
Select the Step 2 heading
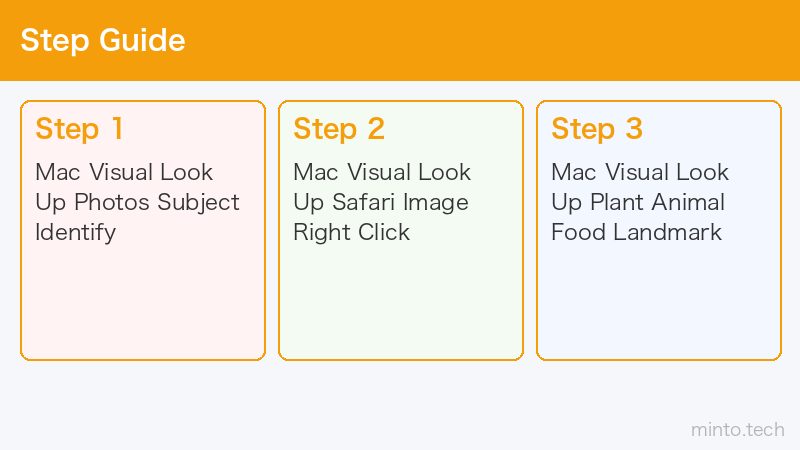[339, 128]
